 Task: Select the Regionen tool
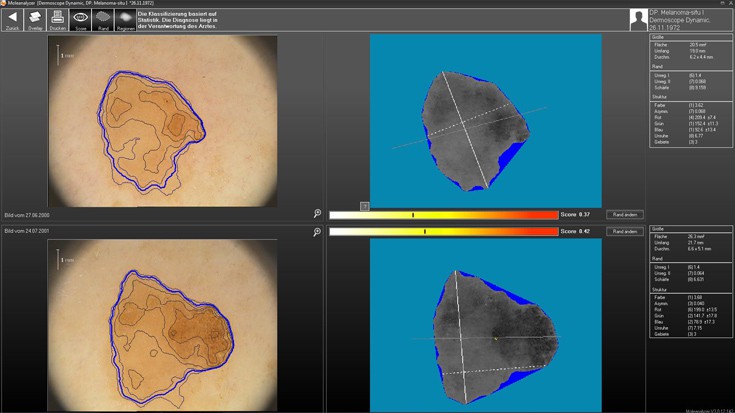click(125, 17)
